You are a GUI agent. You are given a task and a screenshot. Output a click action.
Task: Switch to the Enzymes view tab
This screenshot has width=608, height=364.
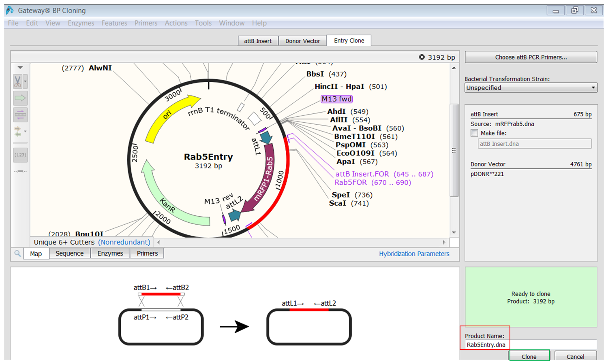[x=110, y=253]
